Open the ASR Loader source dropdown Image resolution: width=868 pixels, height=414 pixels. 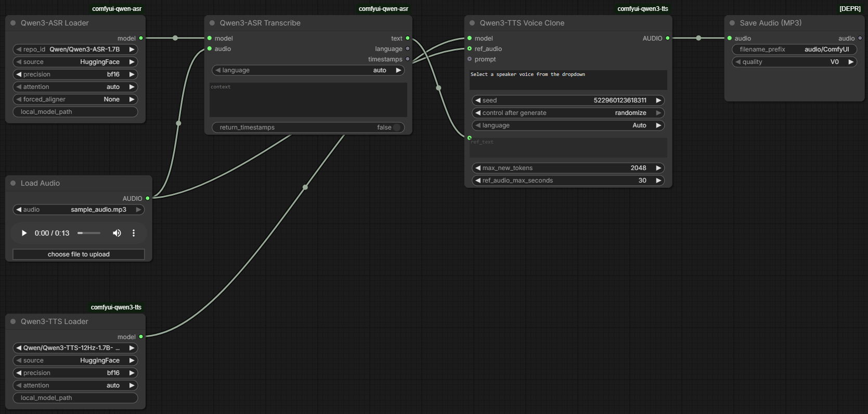tap(75, 62)
